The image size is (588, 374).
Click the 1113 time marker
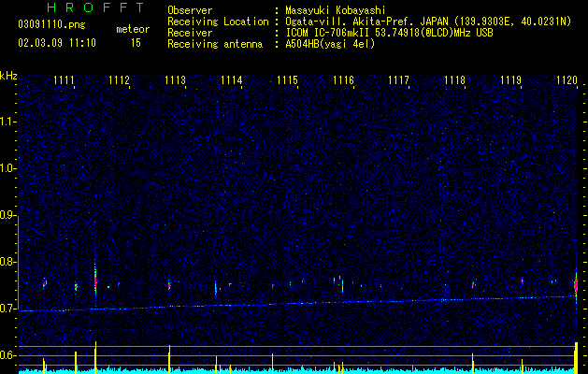(175, 80)
